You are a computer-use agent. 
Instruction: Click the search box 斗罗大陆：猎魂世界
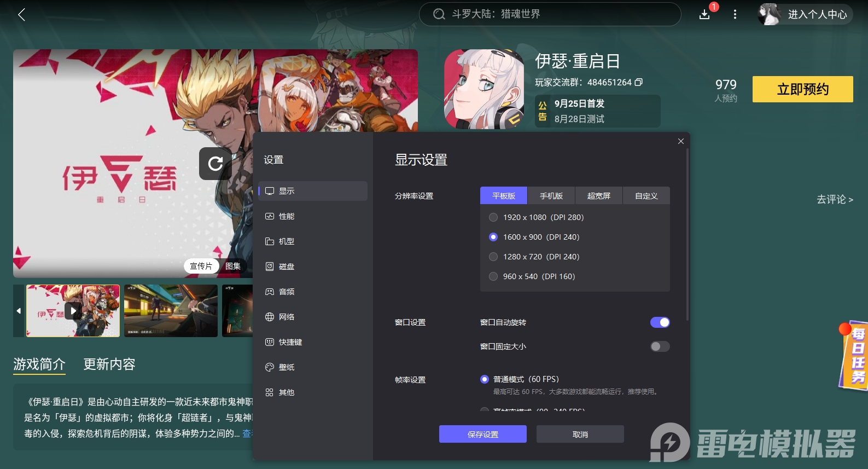pos(550,14)
